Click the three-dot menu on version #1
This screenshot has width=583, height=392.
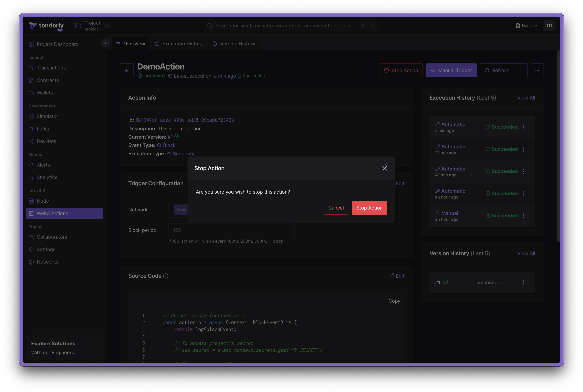click(x=524, y=282)
